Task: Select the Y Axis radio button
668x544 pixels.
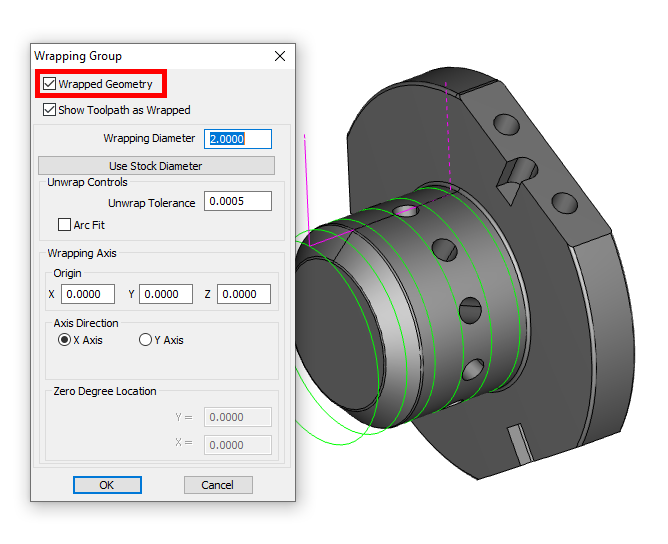Action: coord(145,340)
